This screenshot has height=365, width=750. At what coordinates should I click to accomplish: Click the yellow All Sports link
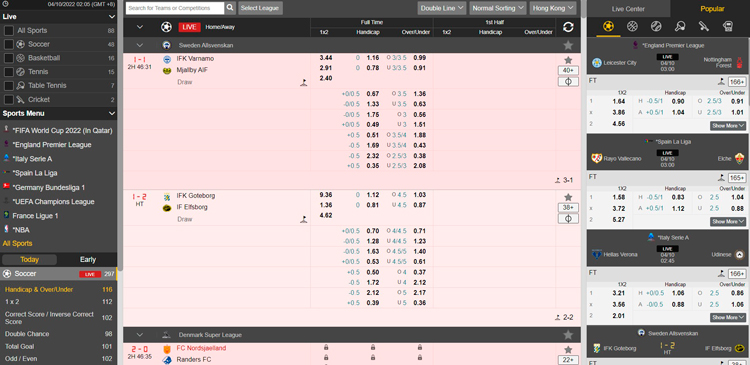click(x=18, y=243)
